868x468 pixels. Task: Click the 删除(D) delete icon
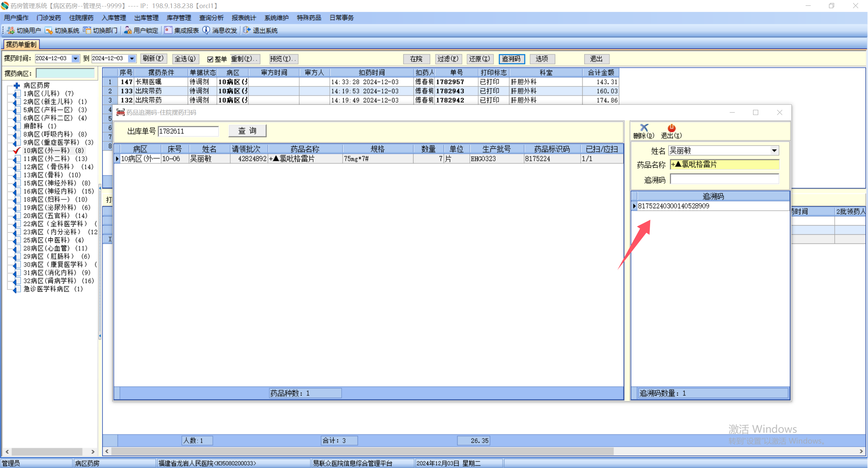(x=644, y=128)
